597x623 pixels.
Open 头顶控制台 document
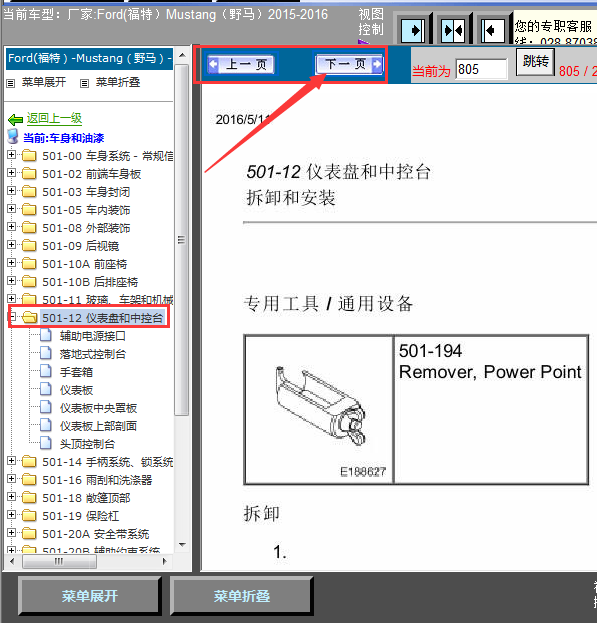pyautogui.click(x=87, y=444)
